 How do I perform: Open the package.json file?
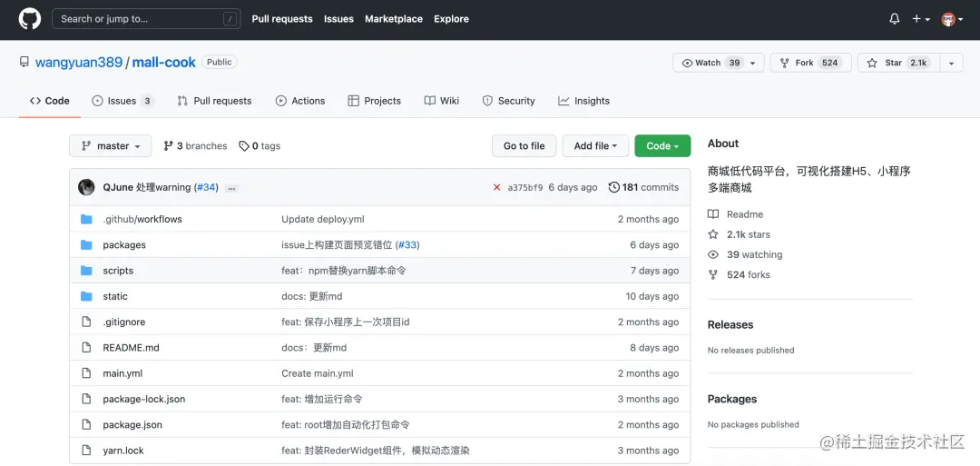tap(132, 424)
